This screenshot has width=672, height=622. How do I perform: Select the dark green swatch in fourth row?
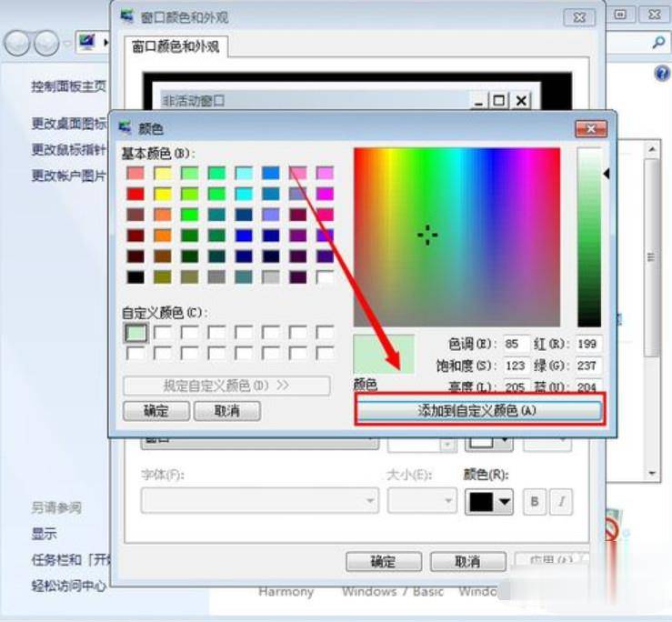189,236
